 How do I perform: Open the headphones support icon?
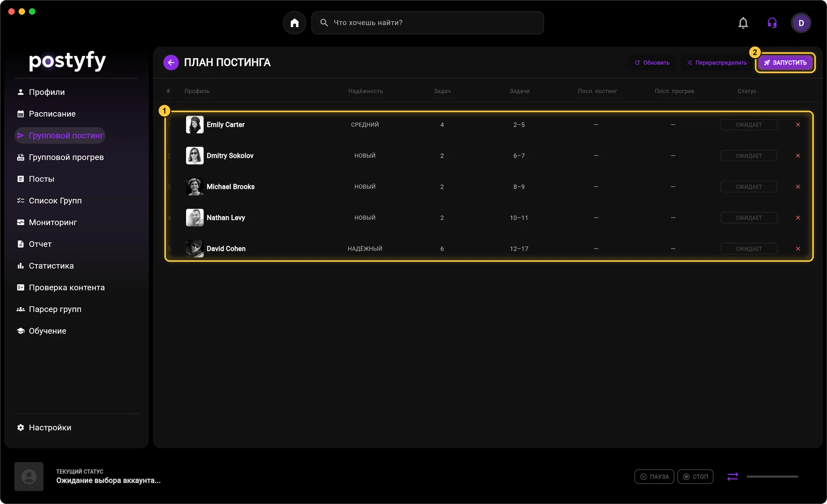pyautogui.click(x=772, y=23)
